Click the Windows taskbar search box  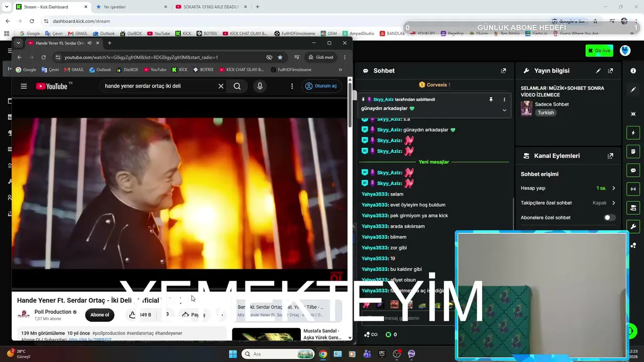pyautogui.click(x=278, y=354)
